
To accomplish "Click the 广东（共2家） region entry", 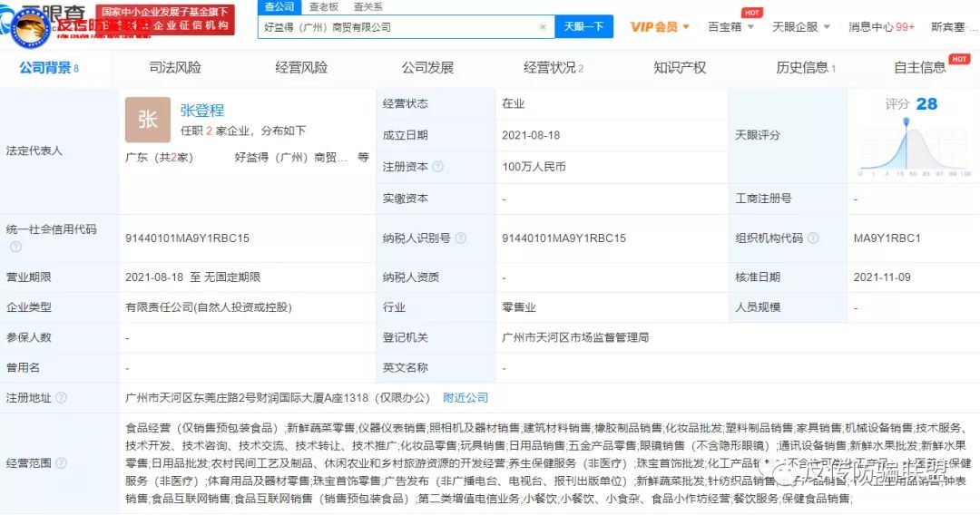I will coord(160,157).
